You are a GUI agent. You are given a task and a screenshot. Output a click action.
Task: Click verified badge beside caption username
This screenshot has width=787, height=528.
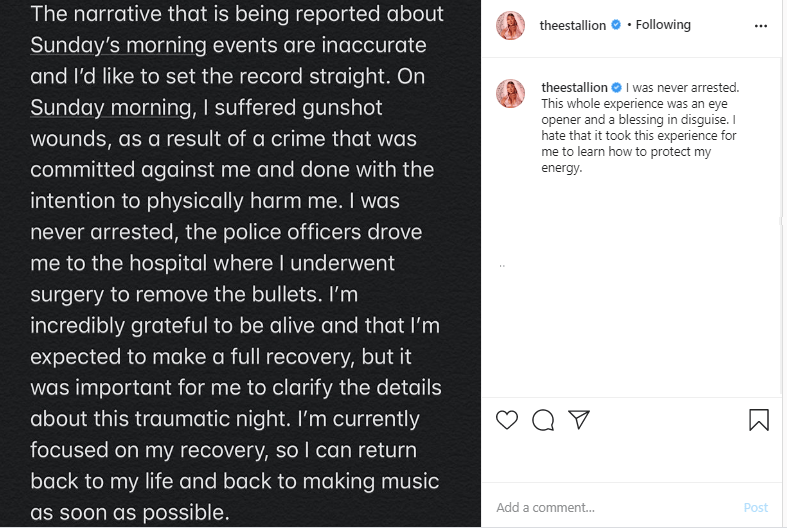pyautogui.click(x=617, y=88)
